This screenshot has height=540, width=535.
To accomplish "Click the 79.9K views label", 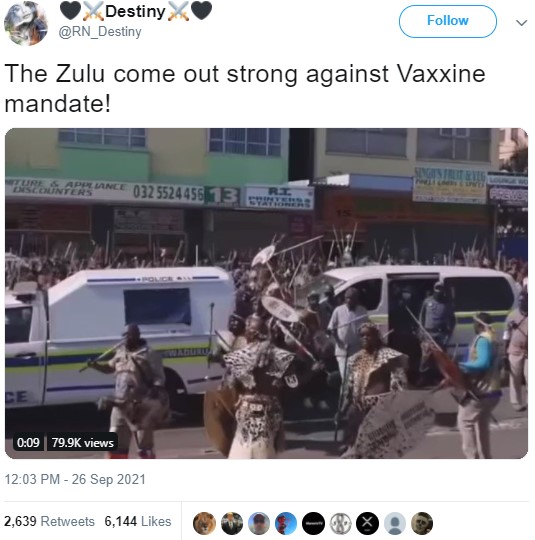I will click(83, 443).
